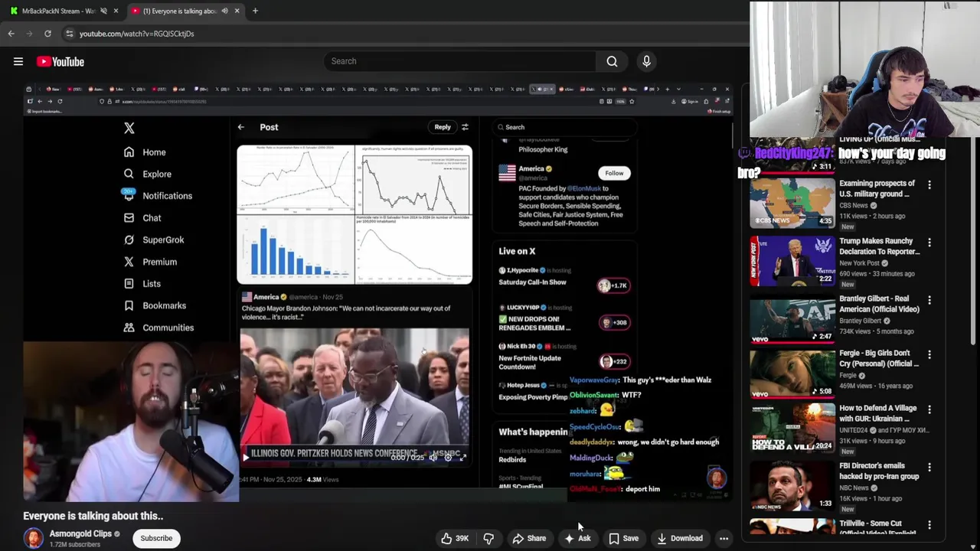Image resolution: width=980 pixels, height=551 pixels.
Task: Share the video
Action: [529, 539]
